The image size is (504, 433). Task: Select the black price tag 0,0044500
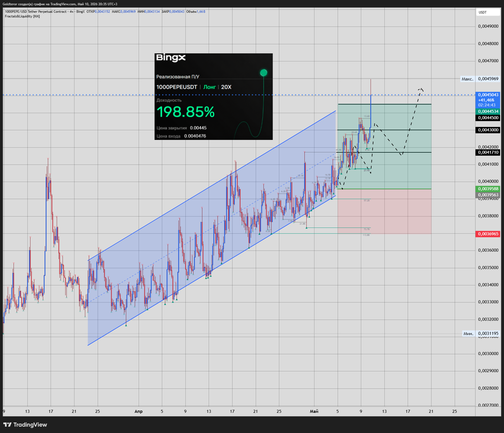click(x=488, y=118)
